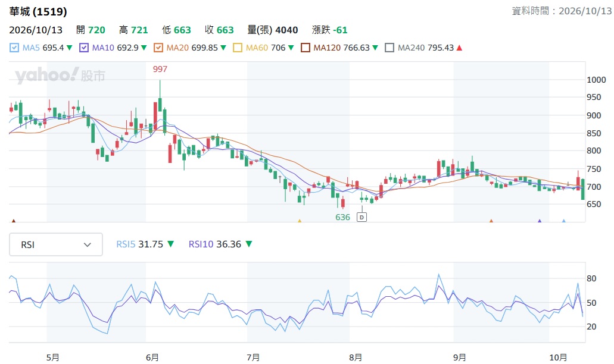Click the last green candlestick in October

582,189
